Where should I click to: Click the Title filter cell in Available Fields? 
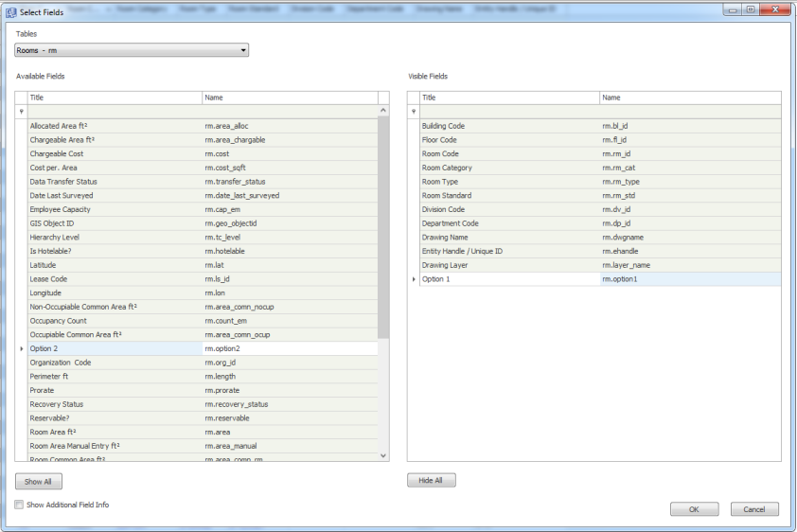coord(114,112)
